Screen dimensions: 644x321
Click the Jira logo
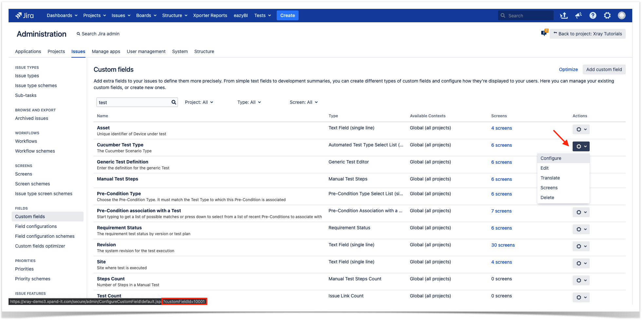25,15
